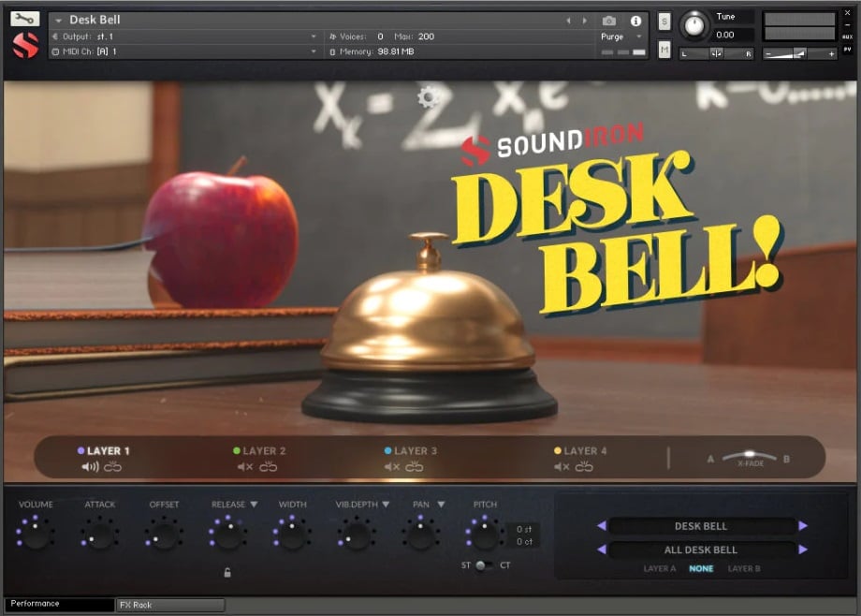Open the MIDI Ch dropdown

coord(314,51)
